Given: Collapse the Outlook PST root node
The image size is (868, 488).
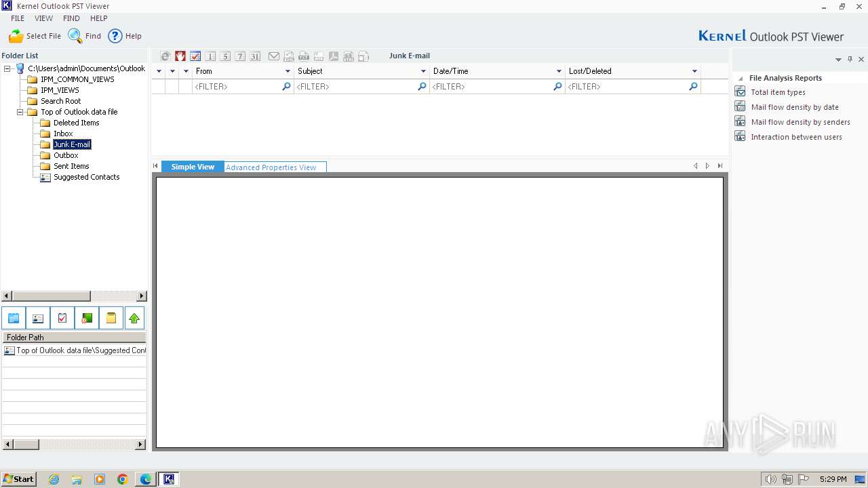Looking at the screenshot, I should (7, 68).
